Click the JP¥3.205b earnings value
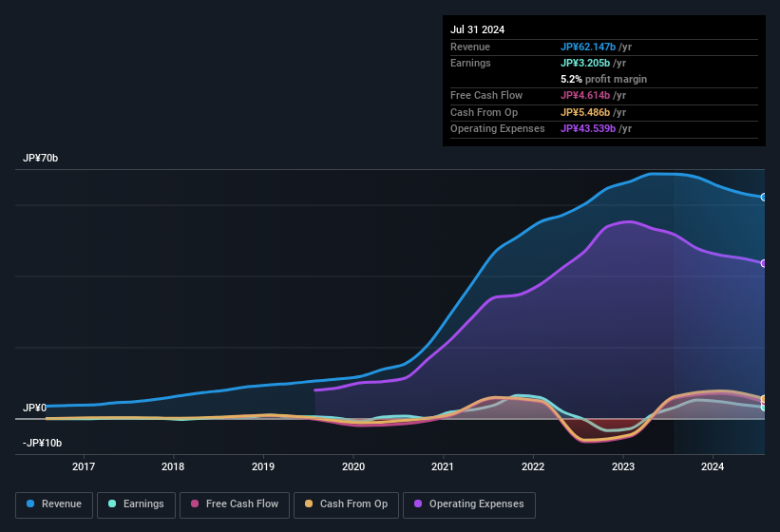The width and height of the screenshot is (780, 532). [x=585, y=63]
